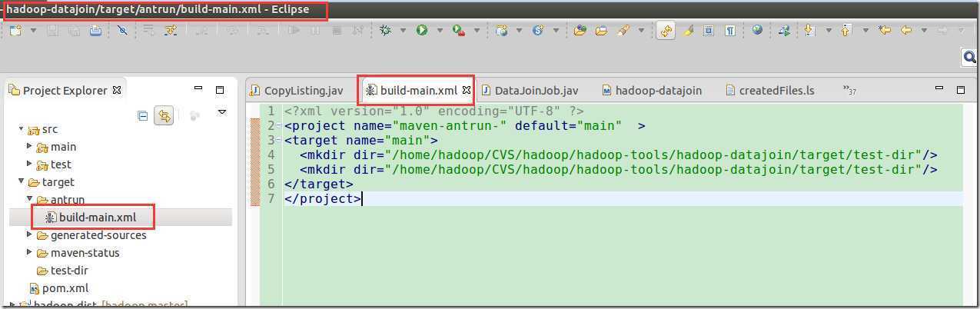Toggle Show Whitespace Characters pilcrow icon

pos(730,31)
